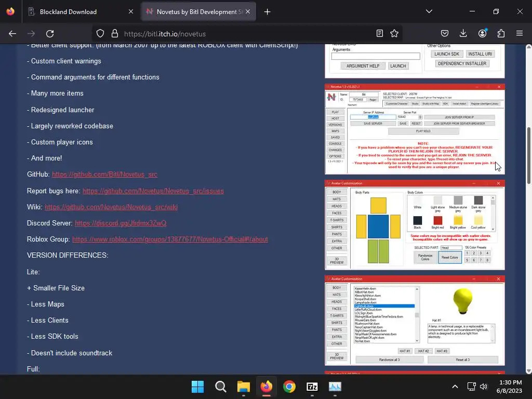Bookmark this page with the star icon

394,33
